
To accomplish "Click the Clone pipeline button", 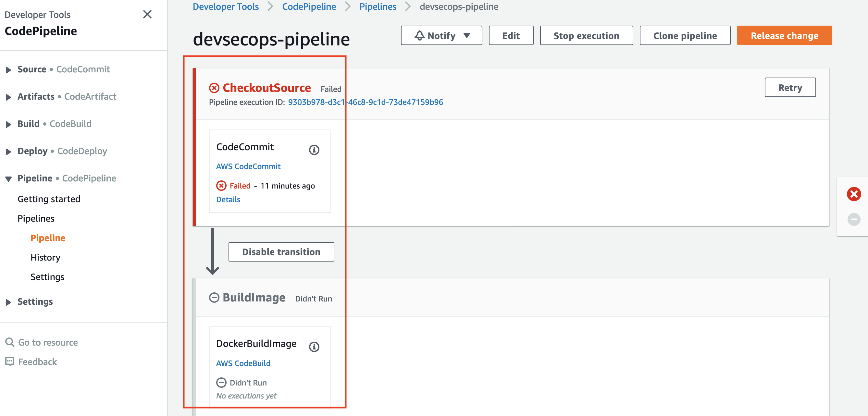I will coord(685,35).
